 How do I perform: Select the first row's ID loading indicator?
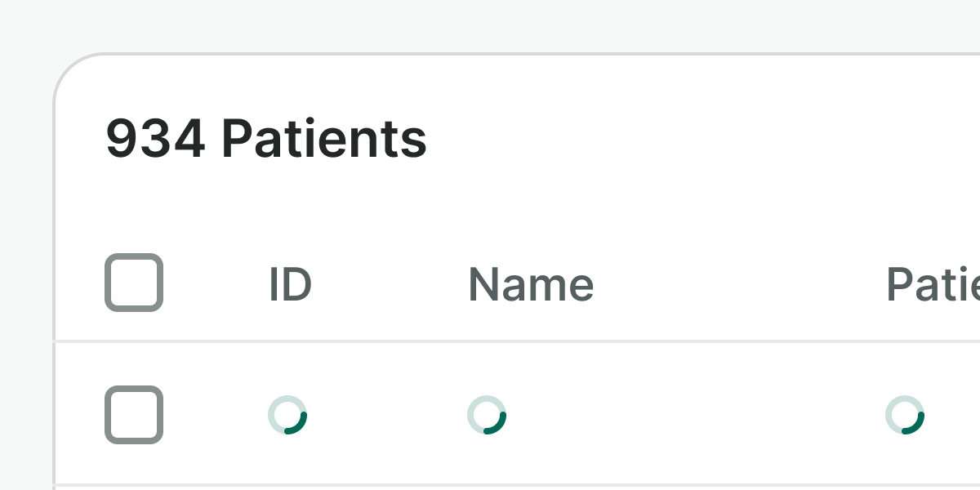(x=287, y=415)
